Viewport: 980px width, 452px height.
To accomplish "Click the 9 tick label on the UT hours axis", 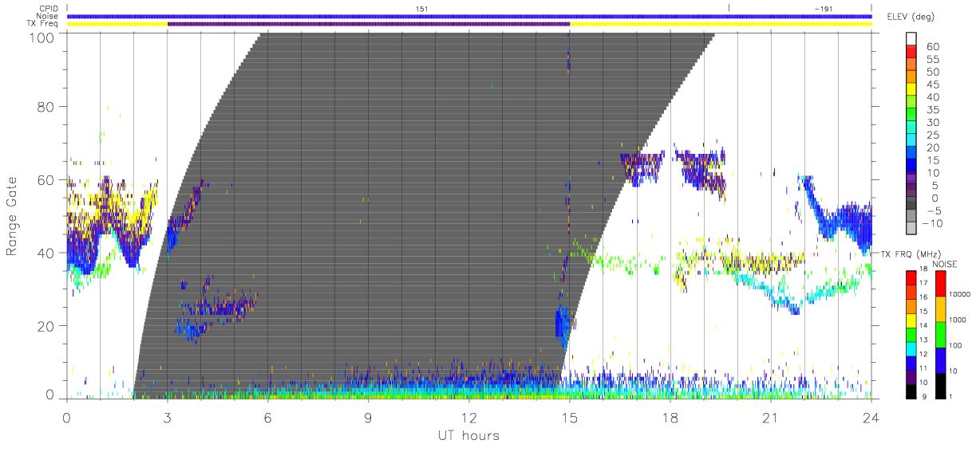I will (x=369, y=417).
